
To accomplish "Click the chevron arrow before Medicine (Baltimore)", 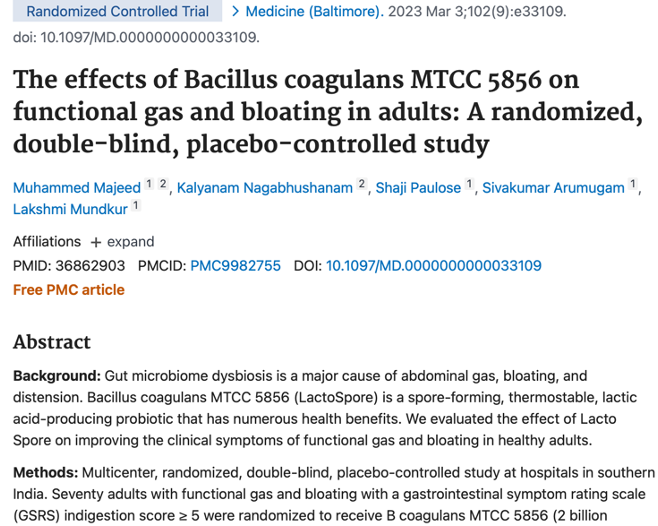I will click(235, 11).
